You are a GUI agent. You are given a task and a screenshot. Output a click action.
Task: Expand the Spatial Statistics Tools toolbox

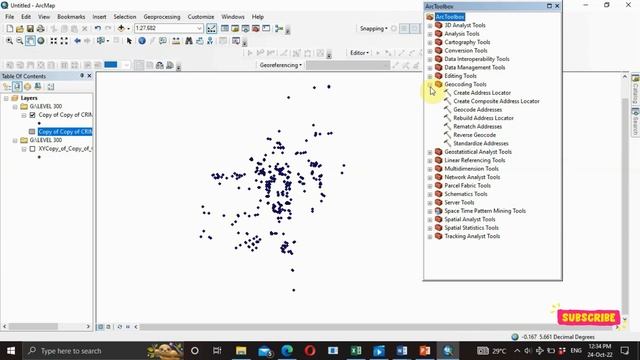click(x=430, y=228)
